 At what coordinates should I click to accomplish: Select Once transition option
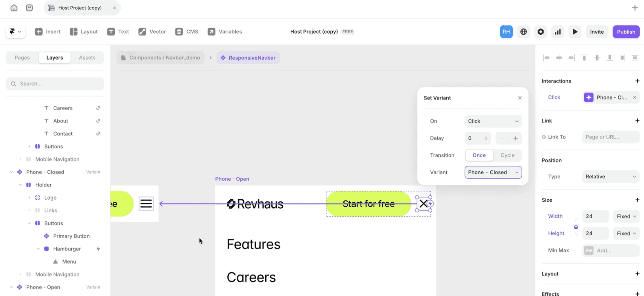(479, 155)
